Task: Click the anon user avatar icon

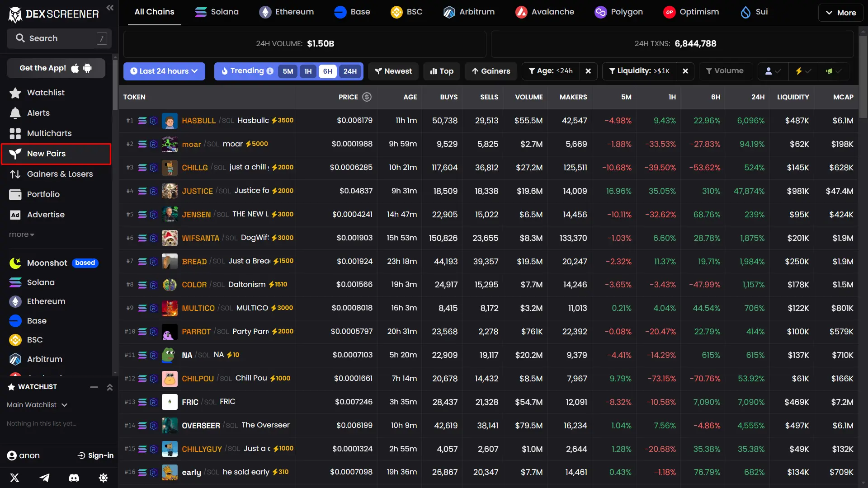Action: pyautogui.click(x=12, y=455)
